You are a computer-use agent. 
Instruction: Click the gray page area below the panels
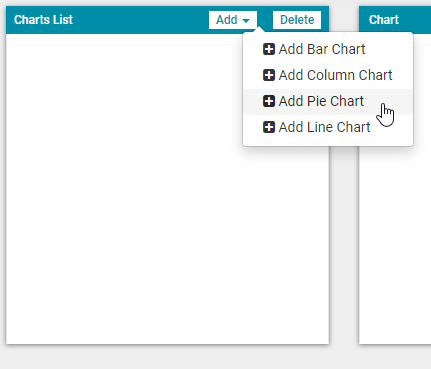(x=215, y=357)
